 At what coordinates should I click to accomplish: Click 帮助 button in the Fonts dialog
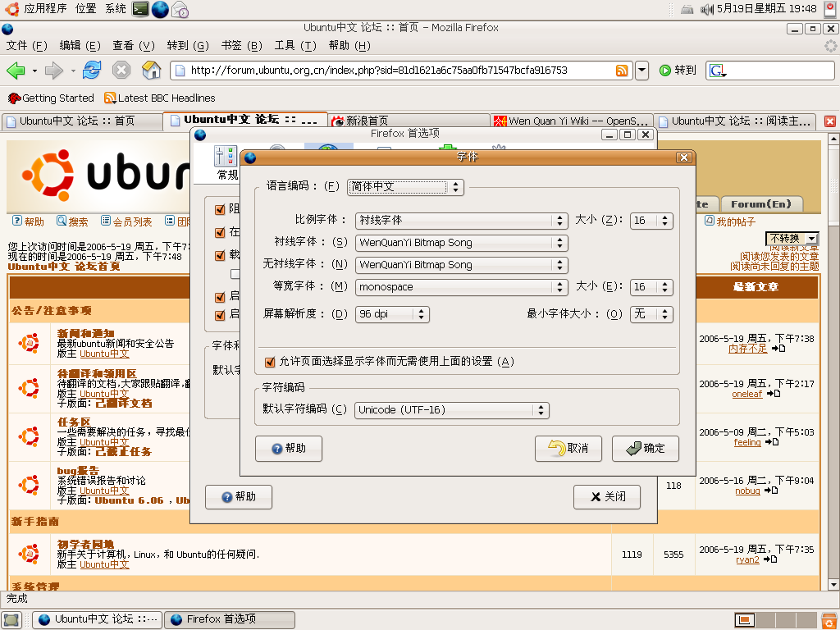point(289,449)
